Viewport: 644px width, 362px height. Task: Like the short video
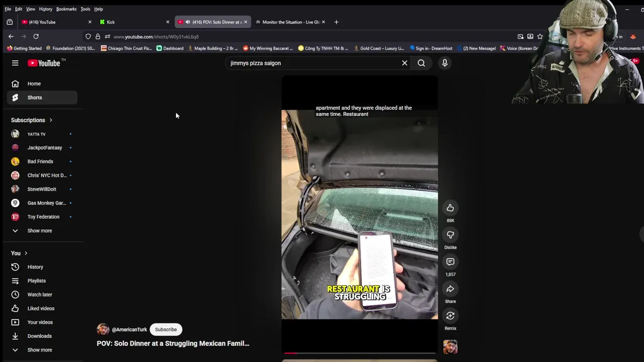pos(450,208)
